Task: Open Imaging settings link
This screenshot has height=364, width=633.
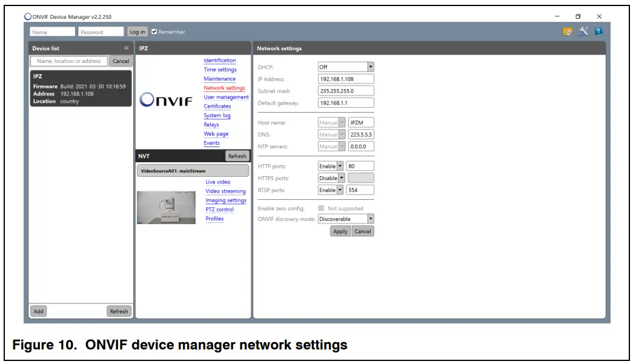Action: [x=226, y=200]
